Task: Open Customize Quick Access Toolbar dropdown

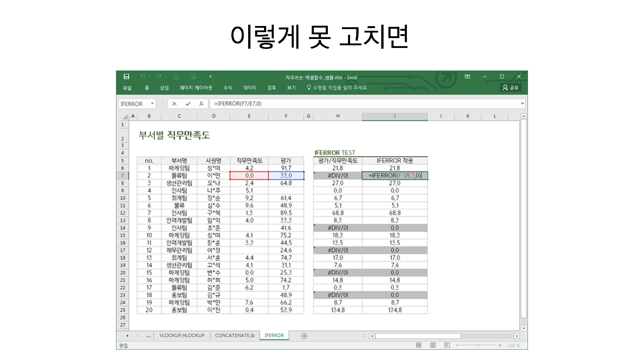Action: [x=210, y=77]
